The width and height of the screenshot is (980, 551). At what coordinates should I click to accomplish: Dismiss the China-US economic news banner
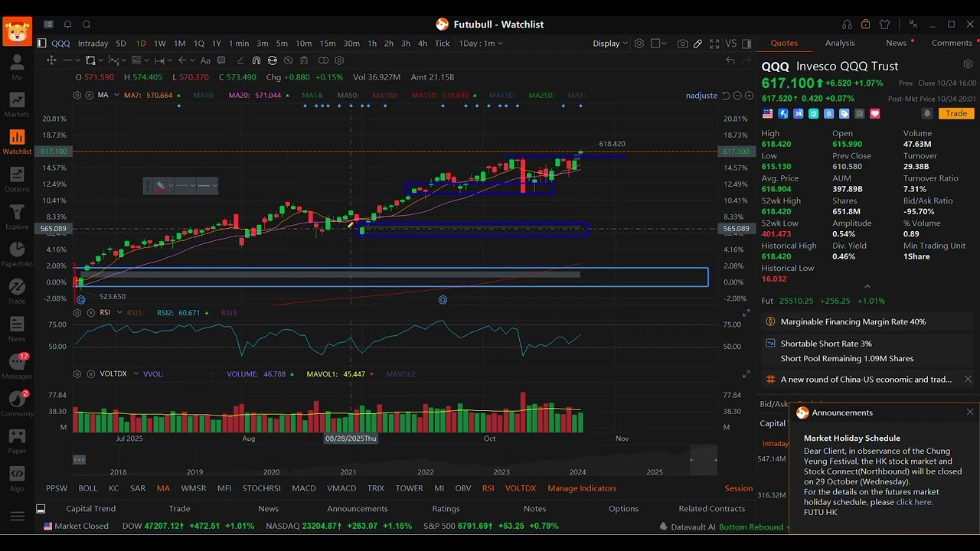pos(968,379)
